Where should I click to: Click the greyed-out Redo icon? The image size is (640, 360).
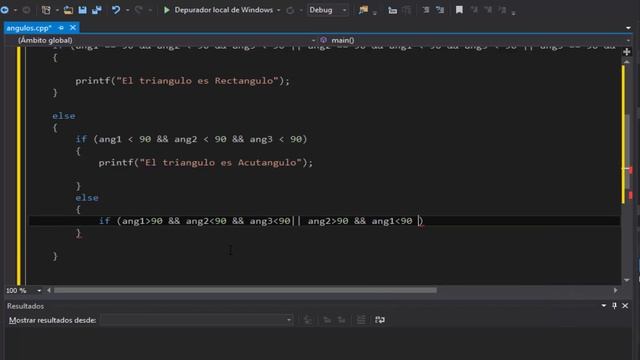(x=139, y=10)
